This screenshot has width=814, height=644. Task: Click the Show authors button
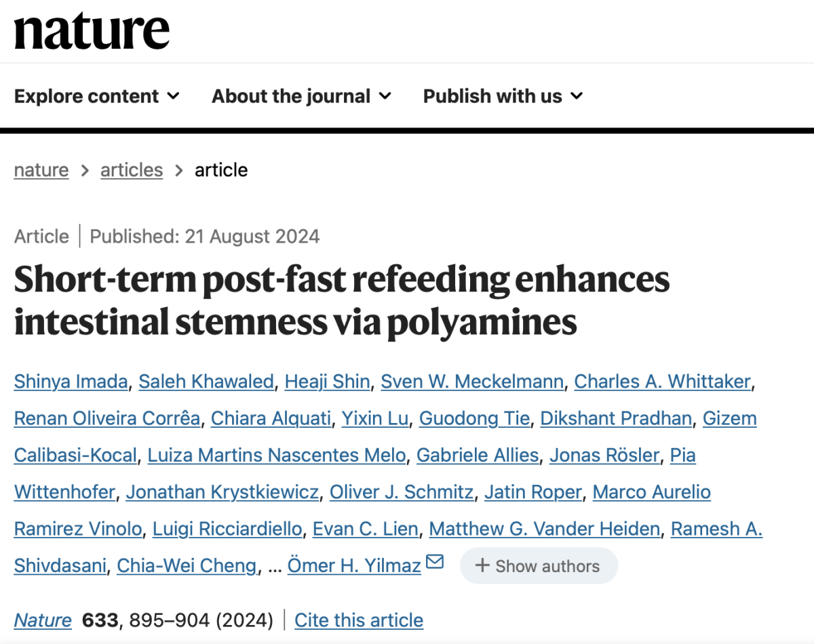pyautogui.click(x=539, y=566)
